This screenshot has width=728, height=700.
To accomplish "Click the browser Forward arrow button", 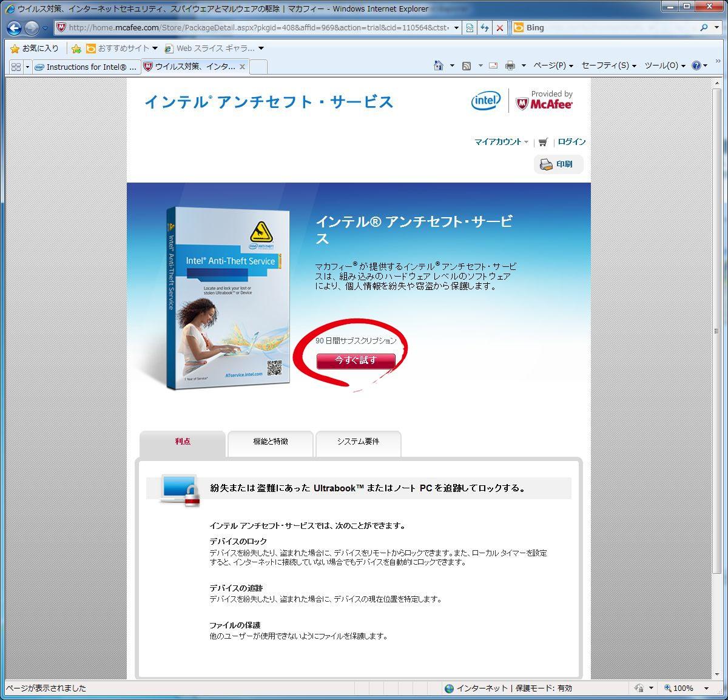I will click(32, 28).
